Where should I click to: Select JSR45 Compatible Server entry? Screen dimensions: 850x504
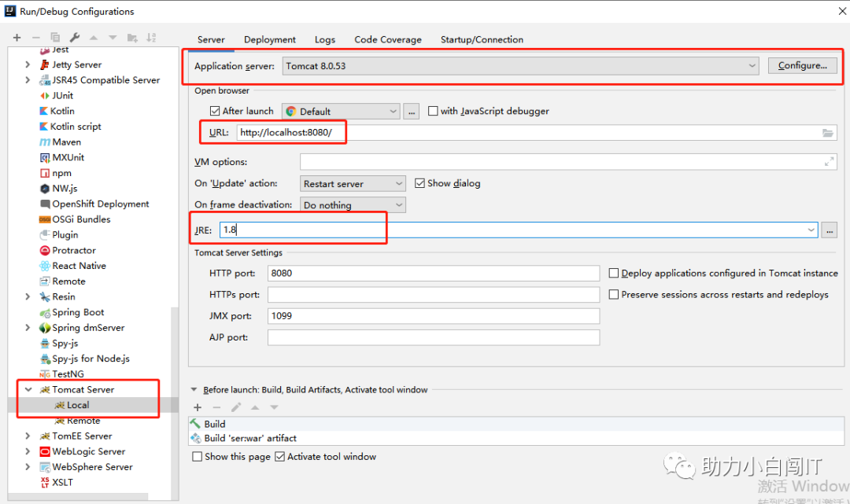[105, 80]
